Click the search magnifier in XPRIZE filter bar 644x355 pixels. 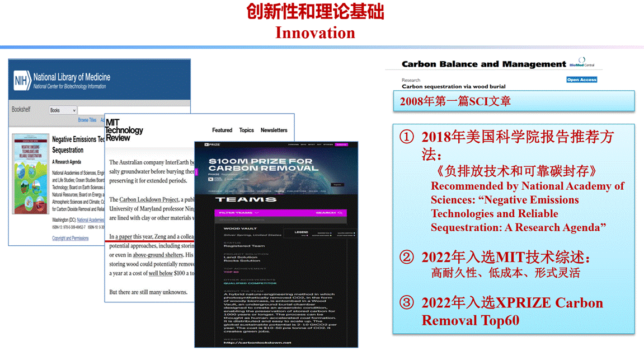[339, 213]
